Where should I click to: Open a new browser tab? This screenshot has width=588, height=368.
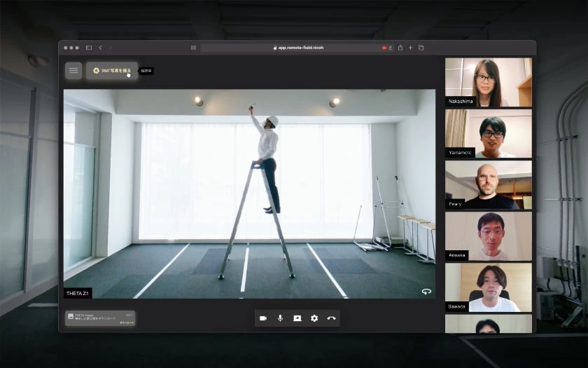[411, 48]
